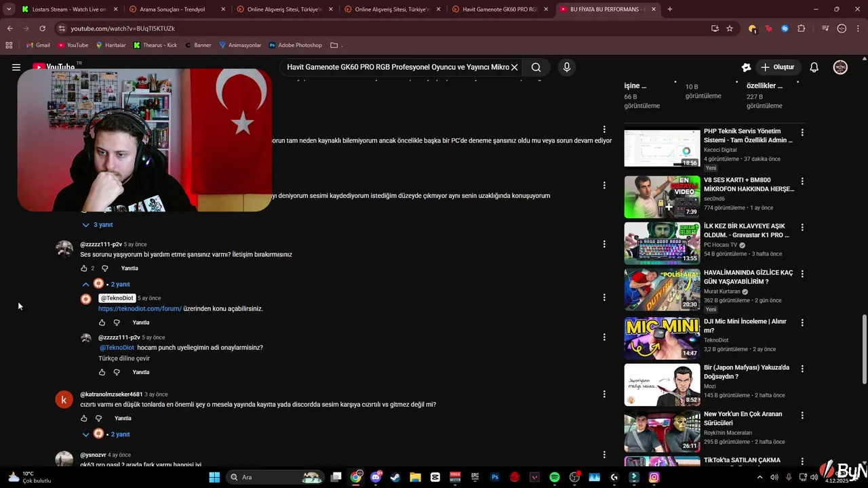Image resolution: width=868 pixels, height=488 pixels.
Task: Open Photoshop from the taskbar
Action: 495,477
